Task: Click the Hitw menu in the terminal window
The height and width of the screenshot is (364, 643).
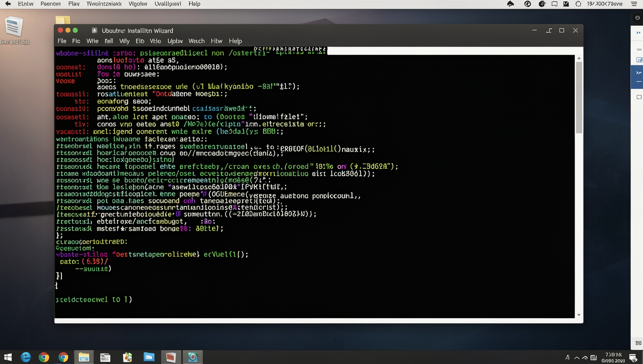Action: [x=217, y=41]
